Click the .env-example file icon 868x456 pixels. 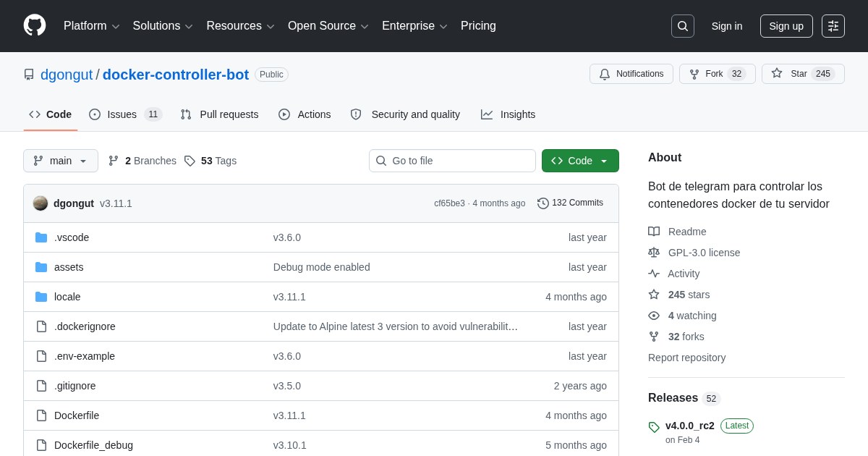tap(41, 356)
